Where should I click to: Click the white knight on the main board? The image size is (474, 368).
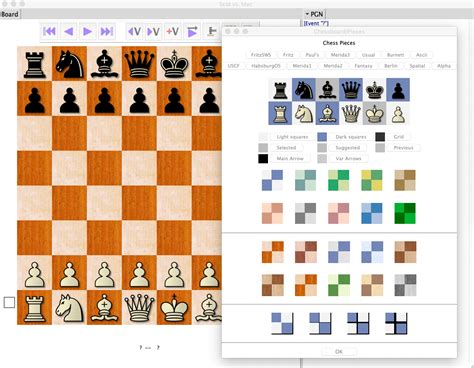tap(69, 307)
